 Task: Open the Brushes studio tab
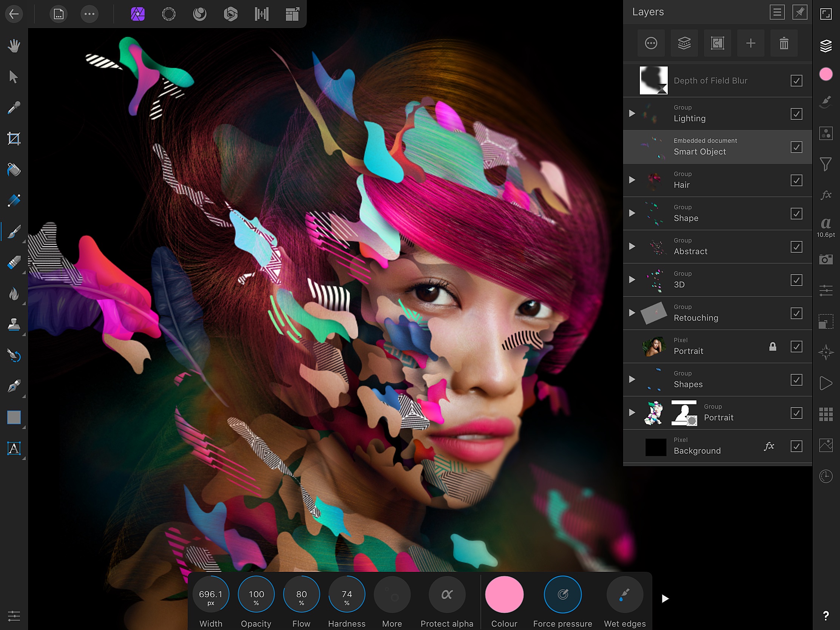(x=826, y=102)
